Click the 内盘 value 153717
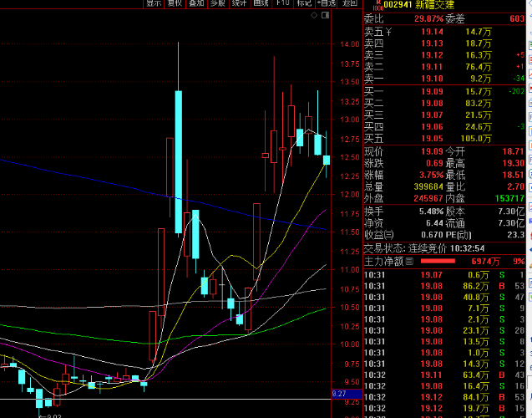Image resolution: width=532 pixels, height=418 pixels. 509,198
